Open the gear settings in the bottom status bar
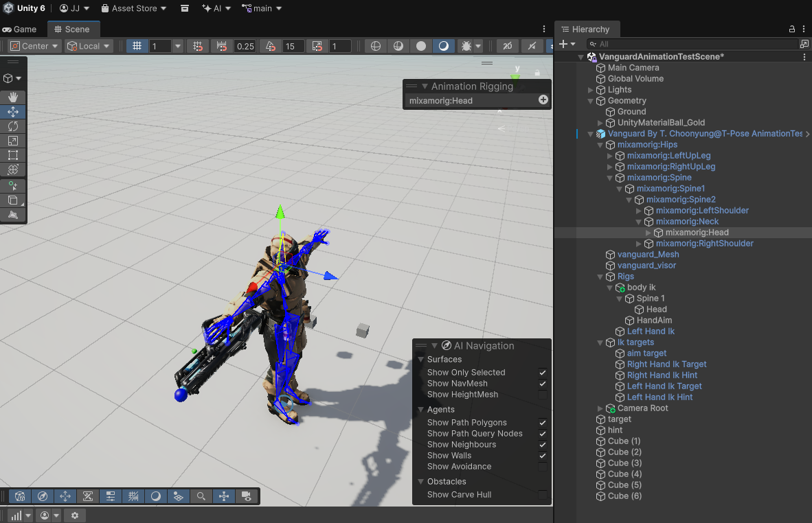This screenshot has width=812, height=523. pyautogui.click(x=75, y=515)
